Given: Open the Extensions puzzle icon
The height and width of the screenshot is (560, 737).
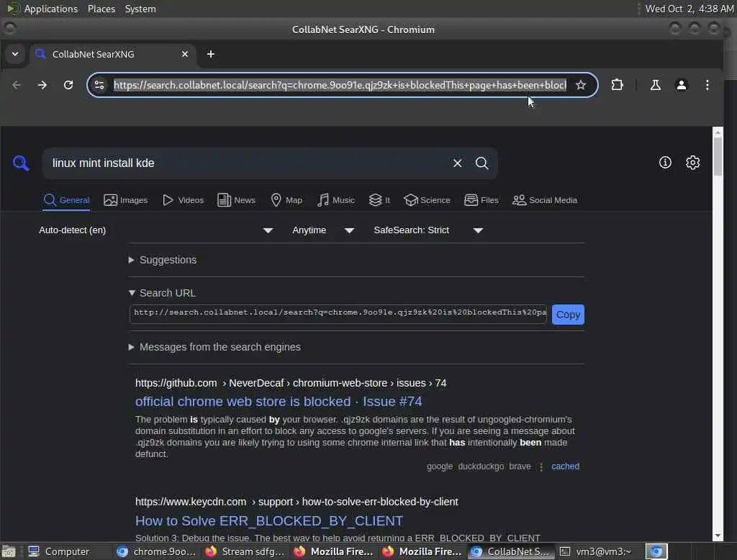Looking at the screenshot, I should pyautogui.click(x=617, y=85).
